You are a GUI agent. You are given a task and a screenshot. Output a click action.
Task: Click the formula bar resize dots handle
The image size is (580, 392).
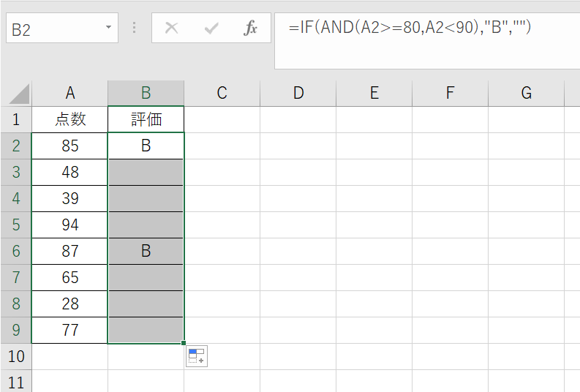(x=134, y=28)
